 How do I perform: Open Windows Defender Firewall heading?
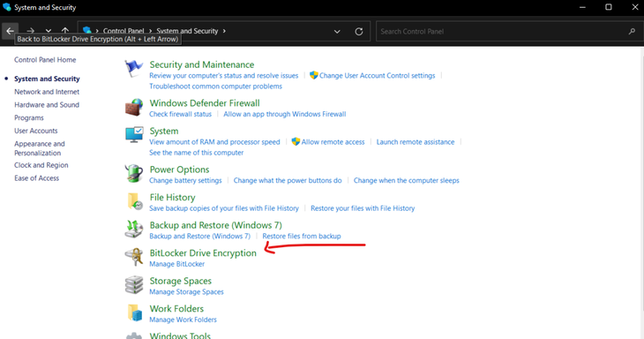point(205,103)
